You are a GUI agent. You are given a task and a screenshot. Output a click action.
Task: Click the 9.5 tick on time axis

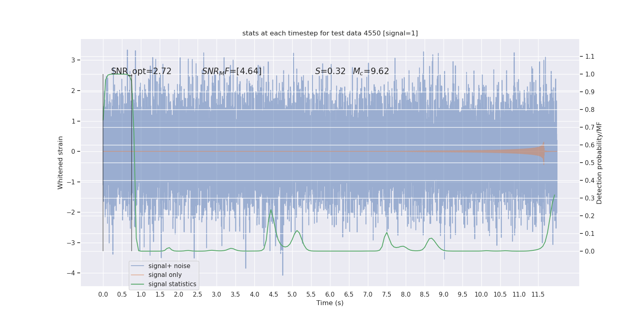462,294
